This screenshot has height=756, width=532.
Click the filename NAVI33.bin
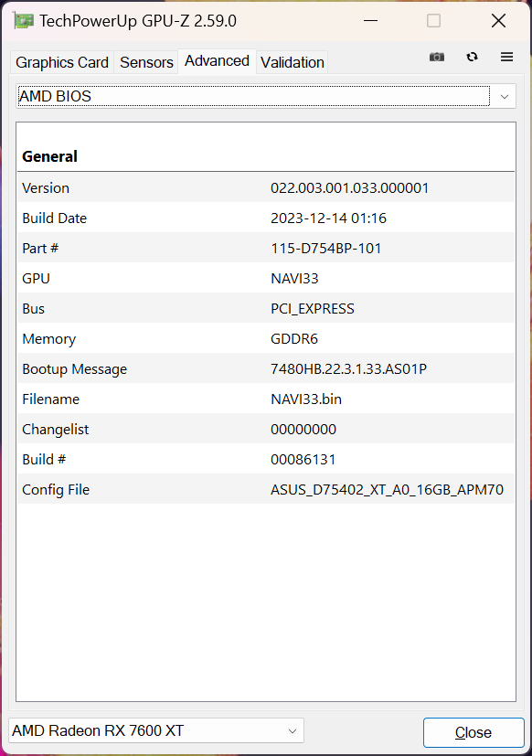tap(306, 399)
